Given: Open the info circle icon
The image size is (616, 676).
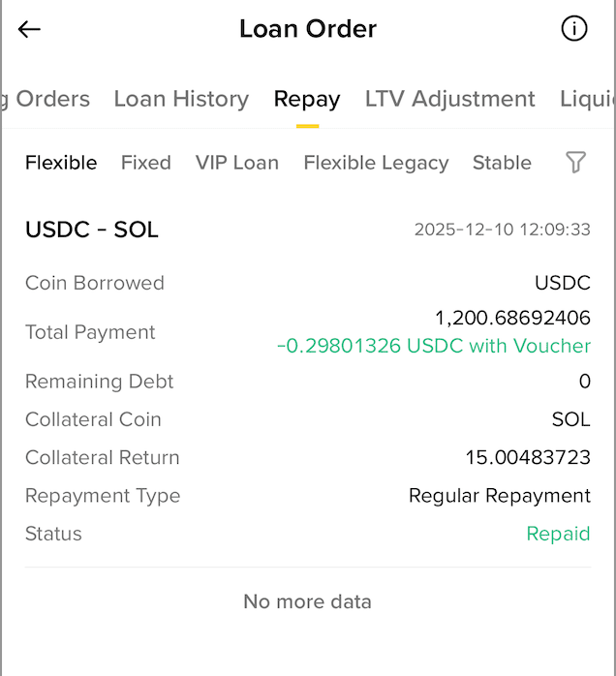Looking at the screenshot, I should pos(574,29).
